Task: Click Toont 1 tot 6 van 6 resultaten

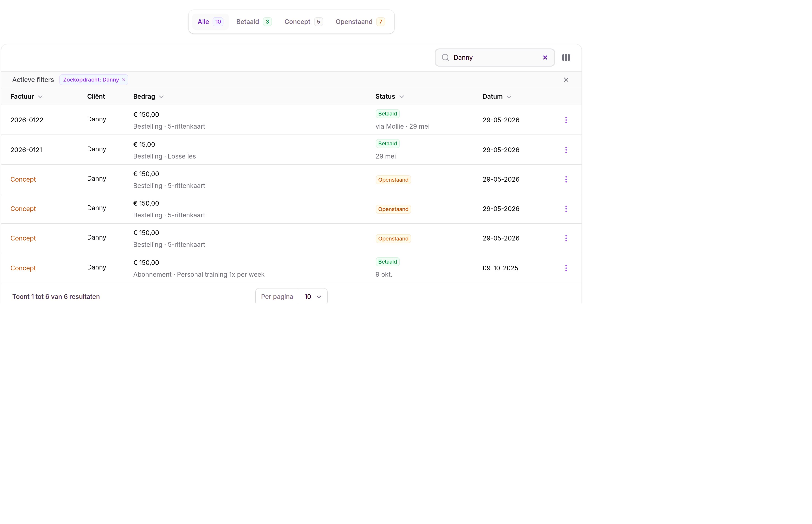Action: tap(56, 296)
